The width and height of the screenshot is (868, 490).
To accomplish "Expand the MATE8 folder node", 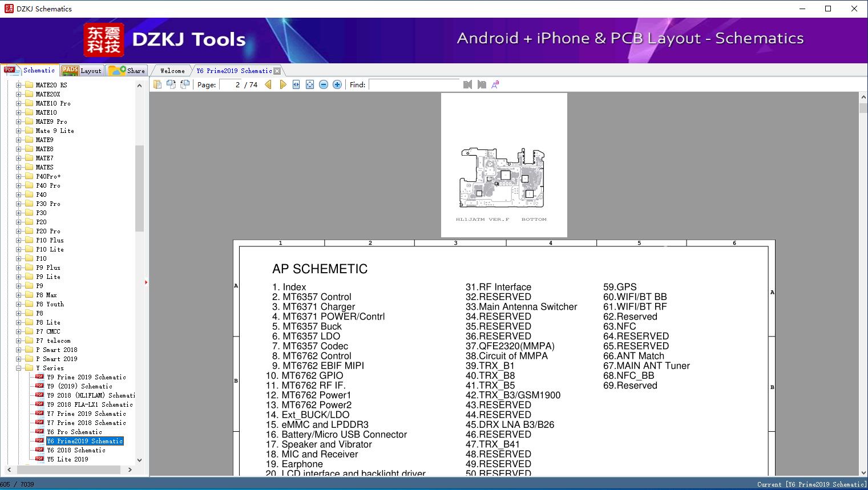I will pyautogui.click(x=19, y=149).
